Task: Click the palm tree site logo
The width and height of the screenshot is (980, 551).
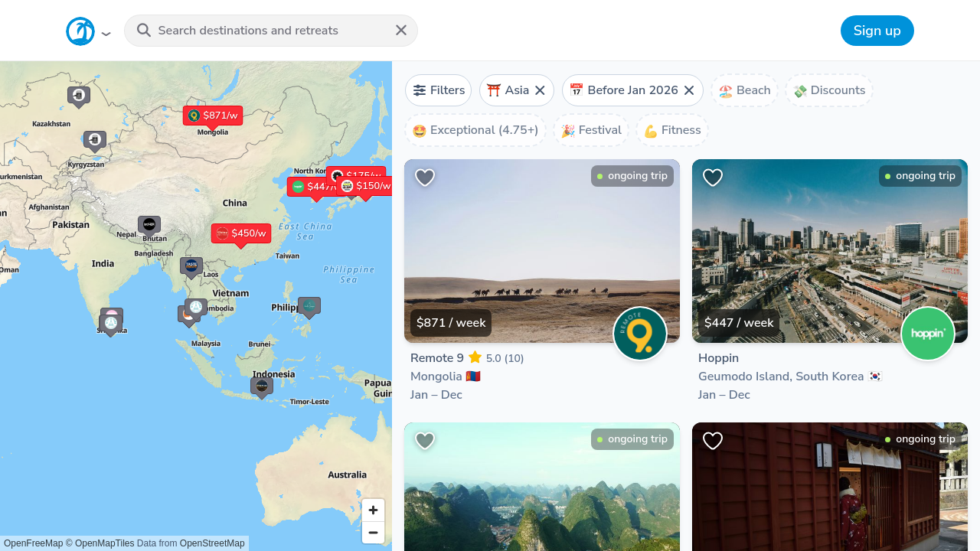Action: pyautogui.click(x=80, y=31)
